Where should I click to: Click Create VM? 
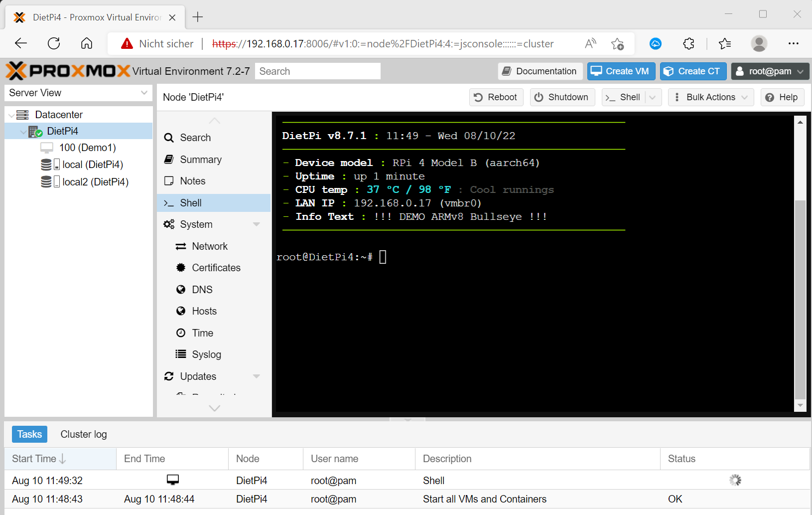(x=621, y=71)
